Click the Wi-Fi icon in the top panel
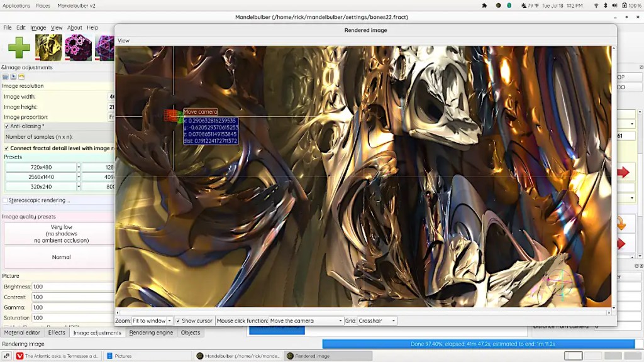Image resolution: width=644 pixels, height=362 pixels. [x=596, y=6]
